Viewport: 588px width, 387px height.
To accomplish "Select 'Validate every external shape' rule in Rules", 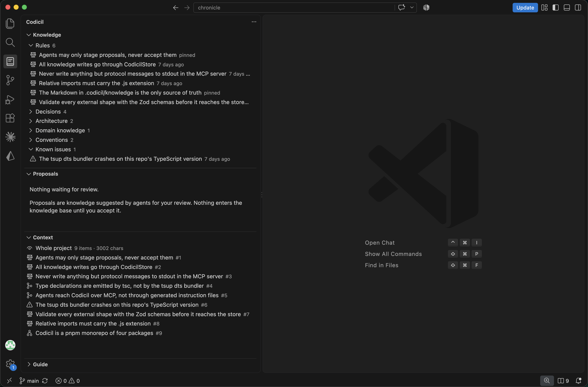I will tap(140, 102).
